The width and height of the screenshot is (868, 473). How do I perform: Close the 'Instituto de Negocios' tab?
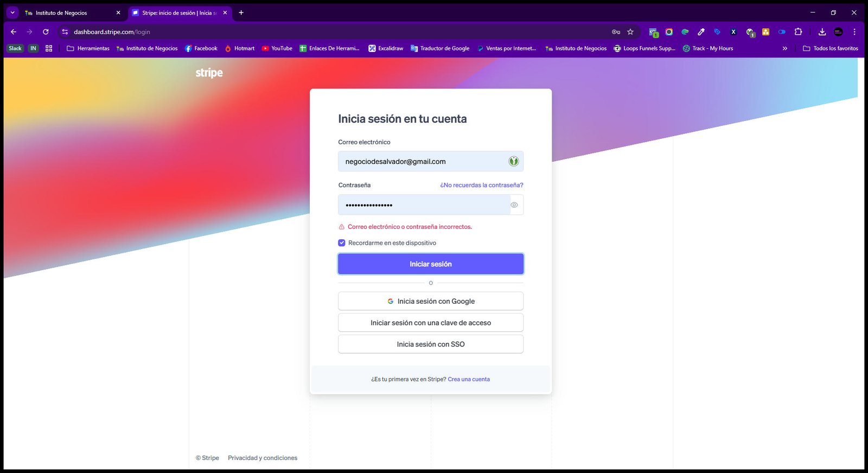(x=118, y=13)
